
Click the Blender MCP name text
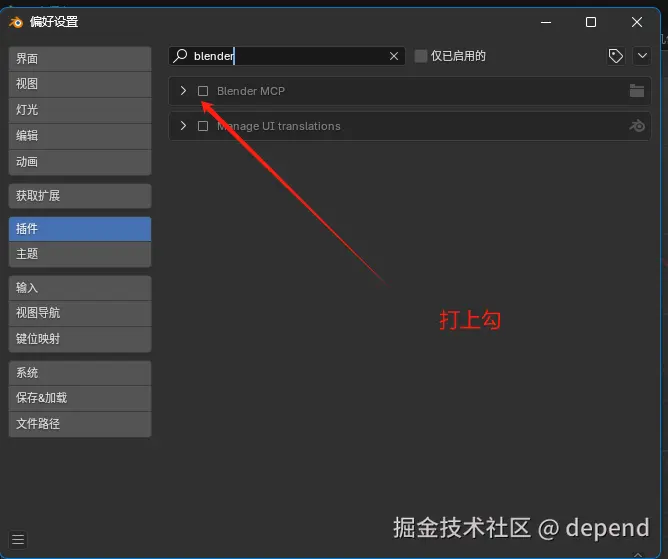click(x=250, y=91)
